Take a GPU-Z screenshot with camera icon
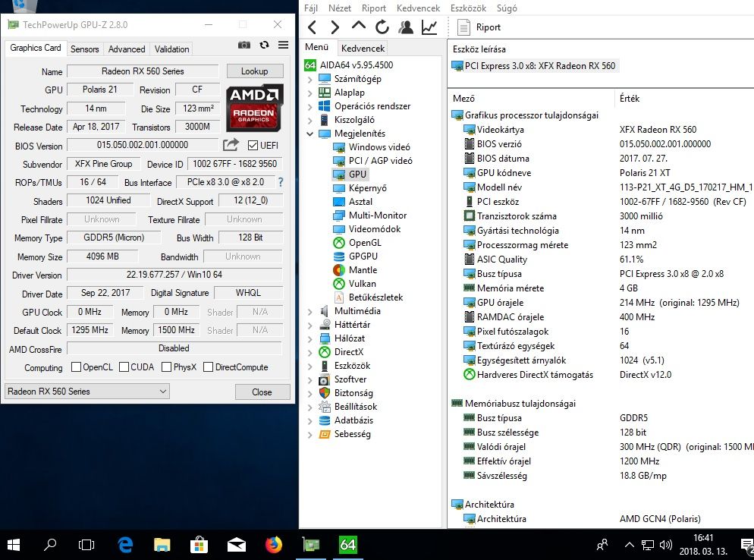754x560 pixels. (x=243, y=45)
